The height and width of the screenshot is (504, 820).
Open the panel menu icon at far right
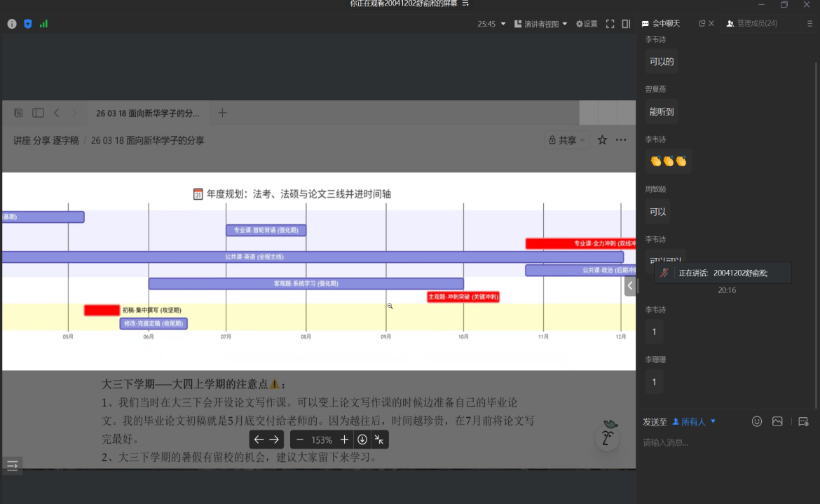coord(809,24)
